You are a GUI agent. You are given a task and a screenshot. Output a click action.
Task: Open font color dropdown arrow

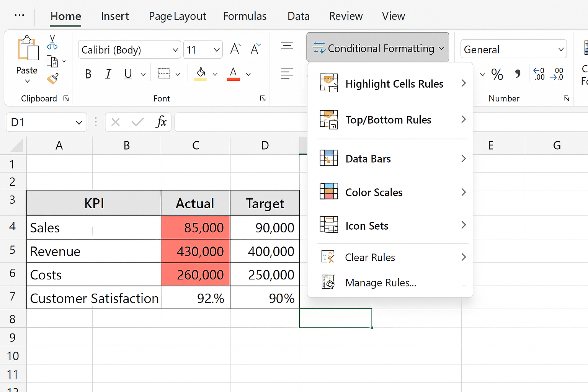click(248, 74)
